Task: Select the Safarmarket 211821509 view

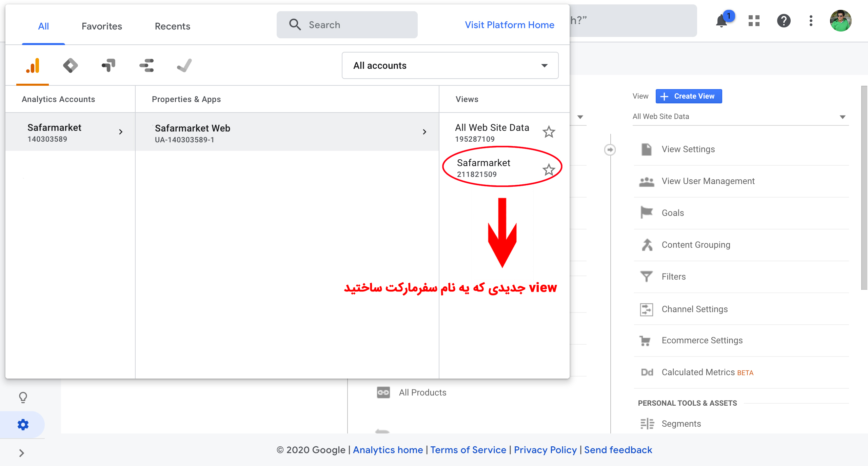Action: click(484, 168)
